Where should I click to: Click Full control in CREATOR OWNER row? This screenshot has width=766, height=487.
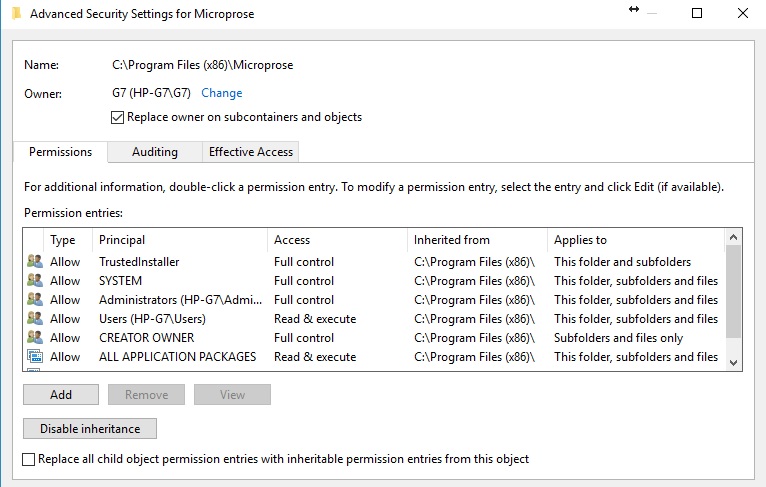[304, 338]
